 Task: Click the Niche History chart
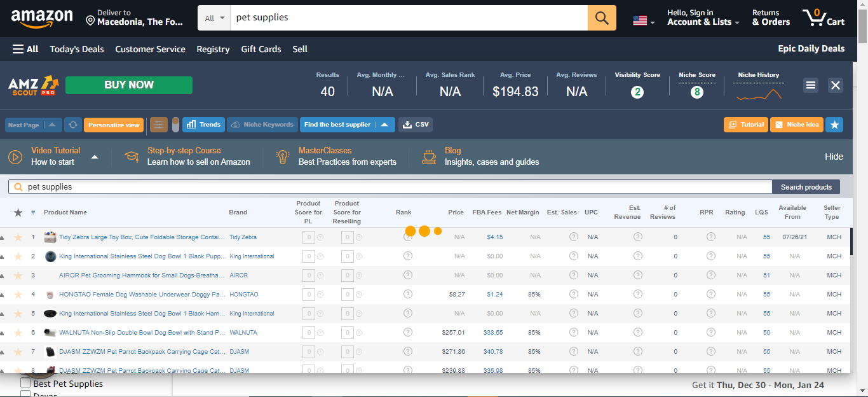[759, 94]
